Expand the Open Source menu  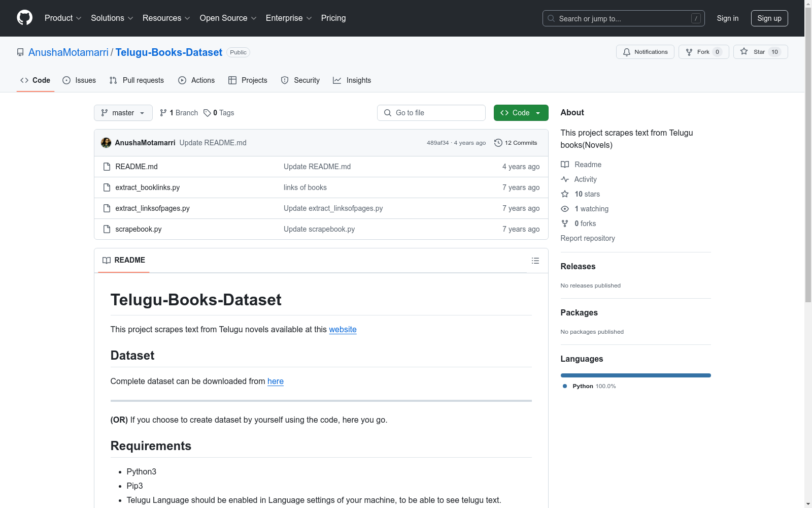pyautogui.click(x=228, y=18)
